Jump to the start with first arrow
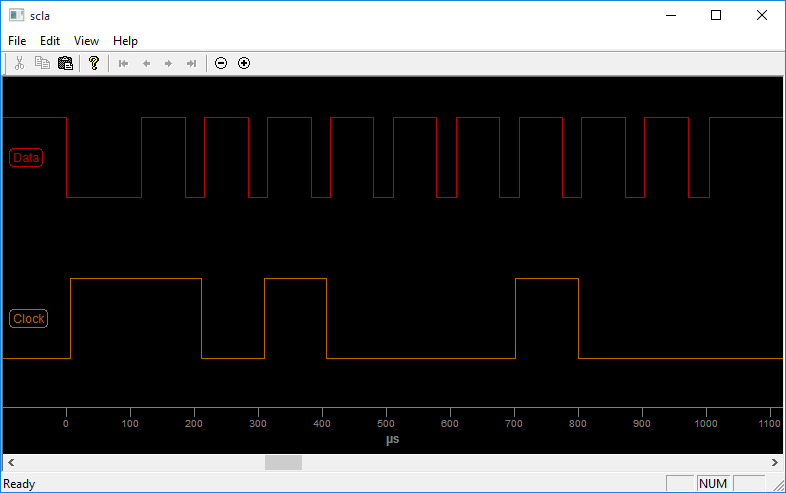The image size is (786, 493). 124,63
